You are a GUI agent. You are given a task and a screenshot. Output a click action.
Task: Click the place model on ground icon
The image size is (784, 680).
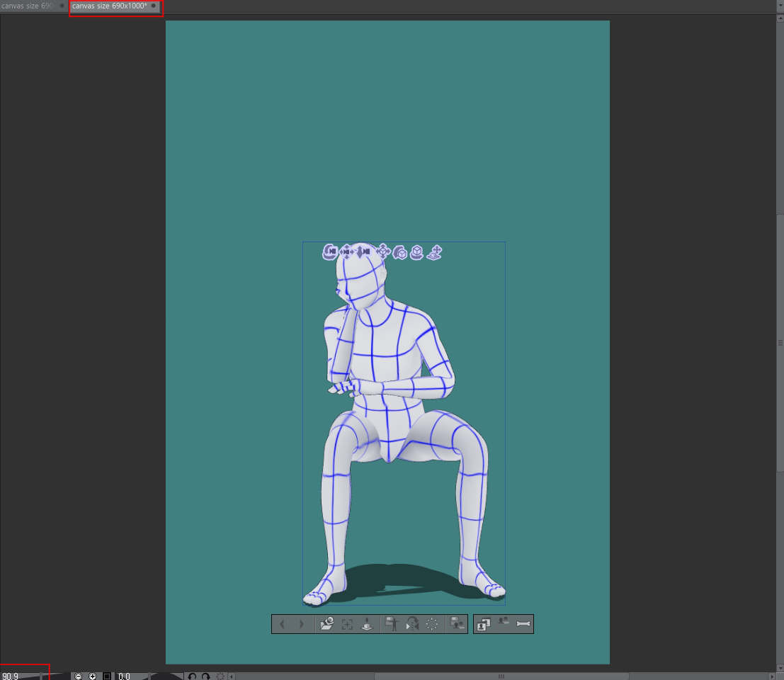click(367, 624)
